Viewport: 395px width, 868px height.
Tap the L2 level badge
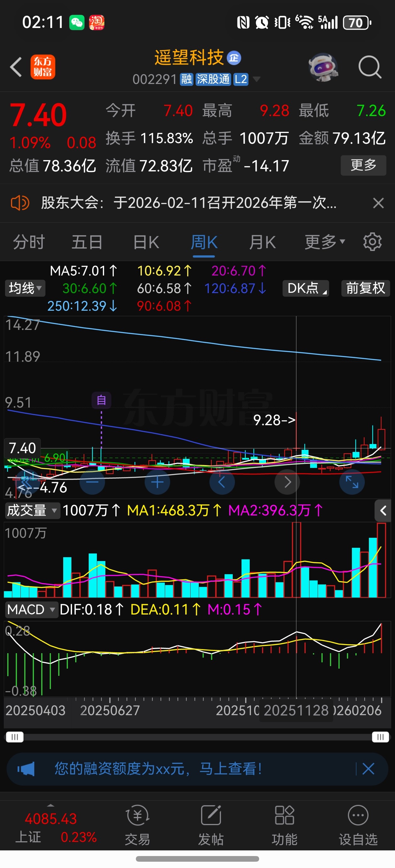241,80
